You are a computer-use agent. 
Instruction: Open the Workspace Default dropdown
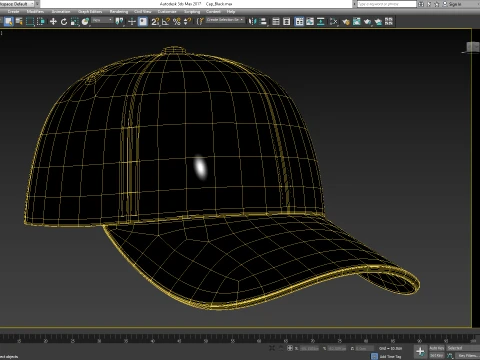[x=18, y=4]
